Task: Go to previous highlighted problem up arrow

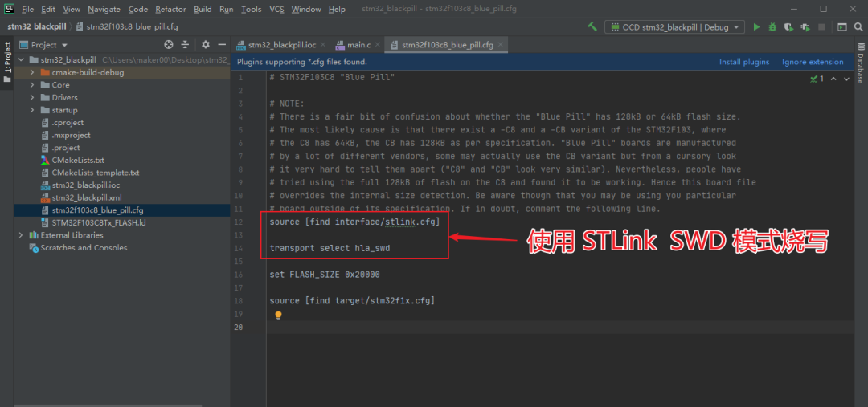Action: [x=835, y=79]
